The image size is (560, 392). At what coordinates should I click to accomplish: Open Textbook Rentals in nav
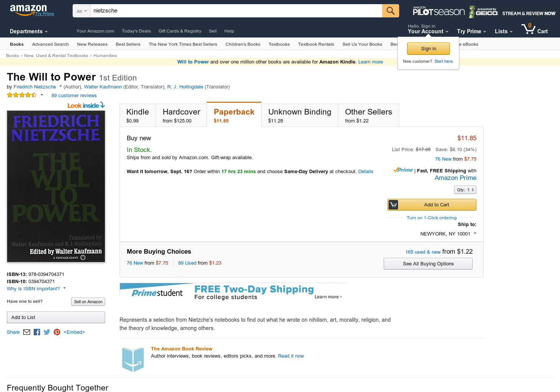(x=316, y=44)
